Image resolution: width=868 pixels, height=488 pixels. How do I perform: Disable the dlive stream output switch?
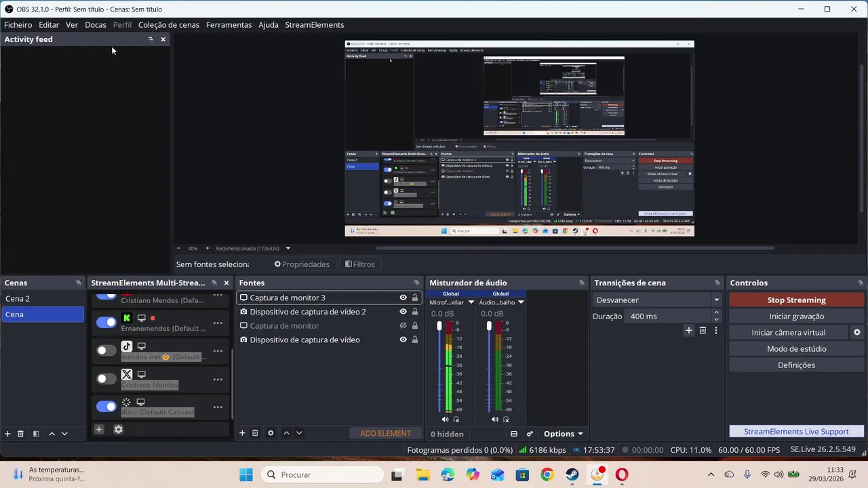[106, 407]
